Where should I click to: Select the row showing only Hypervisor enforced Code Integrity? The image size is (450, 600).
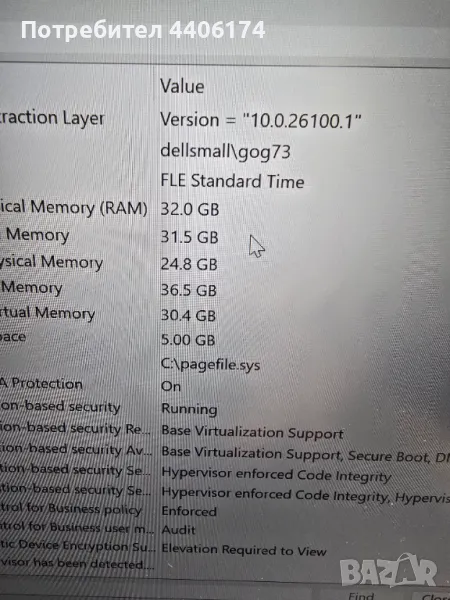pyautogui.click(x=225, y=474)
